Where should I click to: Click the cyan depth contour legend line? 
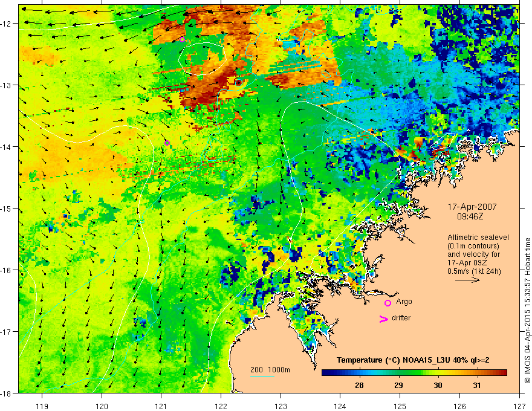pyautogui.click(x=262, y=376)
